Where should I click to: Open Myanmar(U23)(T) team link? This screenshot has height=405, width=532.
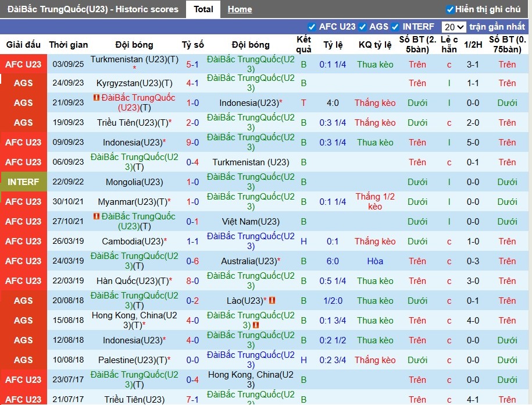(133, 202)
